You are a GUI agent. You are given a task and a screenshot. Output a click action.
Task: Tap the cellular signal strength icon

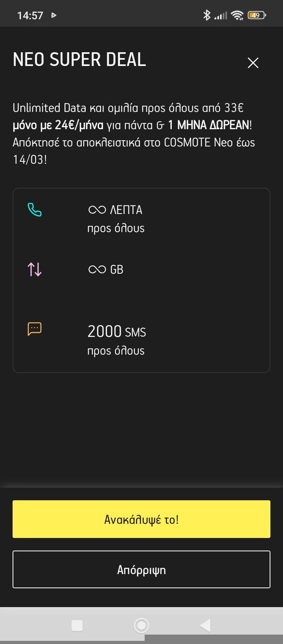(221, 16)
